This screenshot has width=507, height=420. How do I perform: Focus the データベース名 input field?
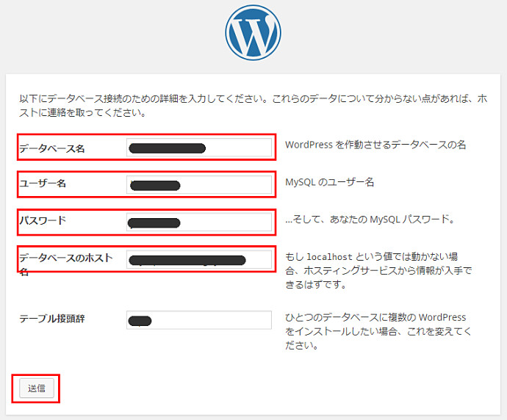click(198, 148)
